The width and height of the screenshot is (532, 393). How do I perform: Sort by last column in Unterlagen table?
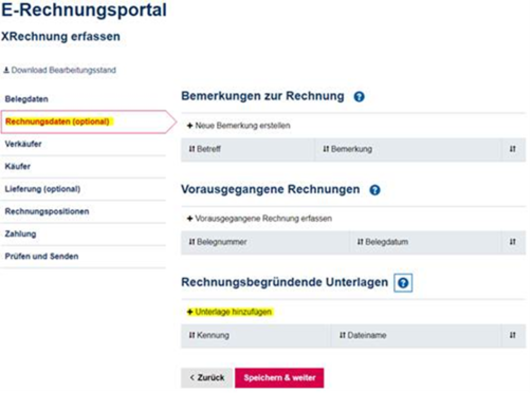[x=513, y=336]
